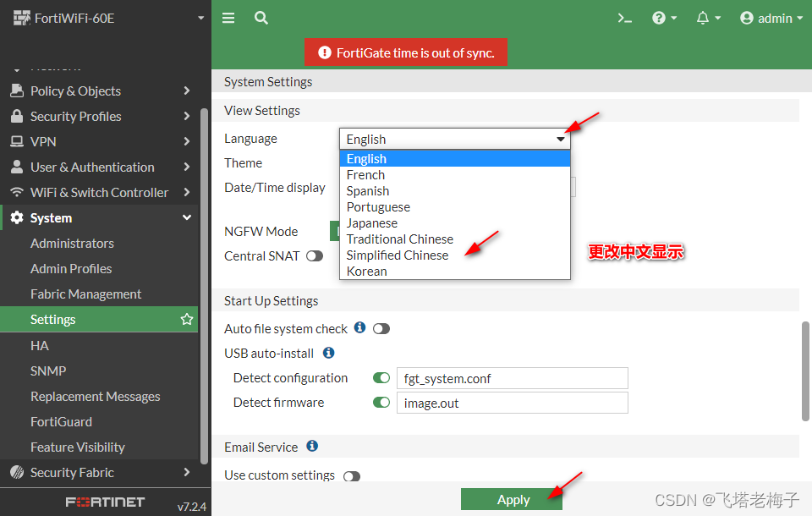Show info for Email Service
The height and width of the screenshot is (516, 812).
tap(312, 446)
